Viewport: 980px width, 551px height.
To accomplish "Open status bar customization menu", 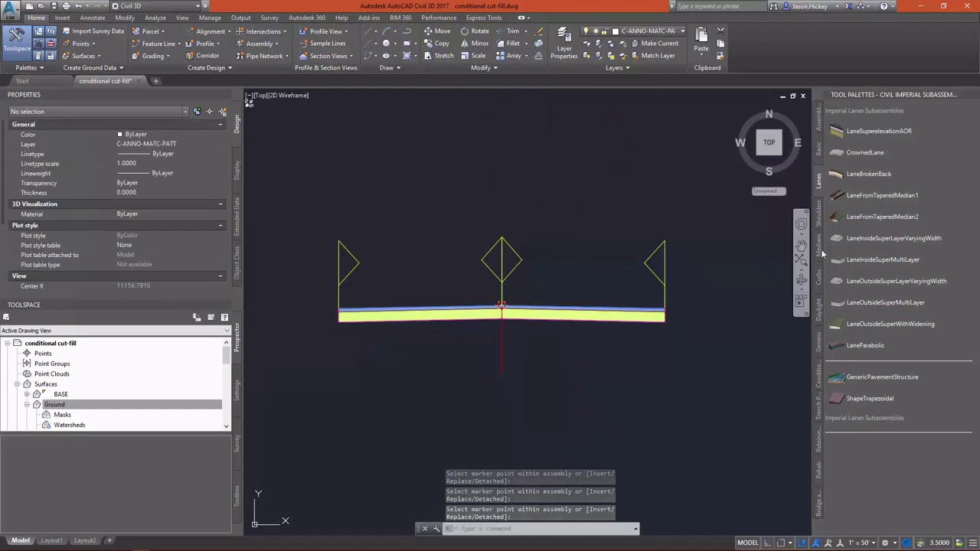I will point(972,543).
